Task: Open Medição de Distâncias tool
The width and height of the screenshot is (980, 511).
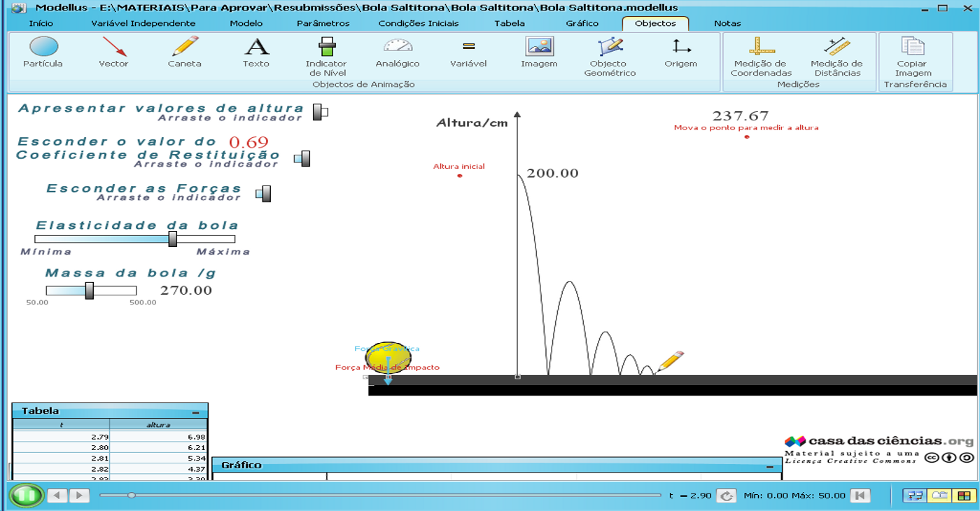Action: 836,57
